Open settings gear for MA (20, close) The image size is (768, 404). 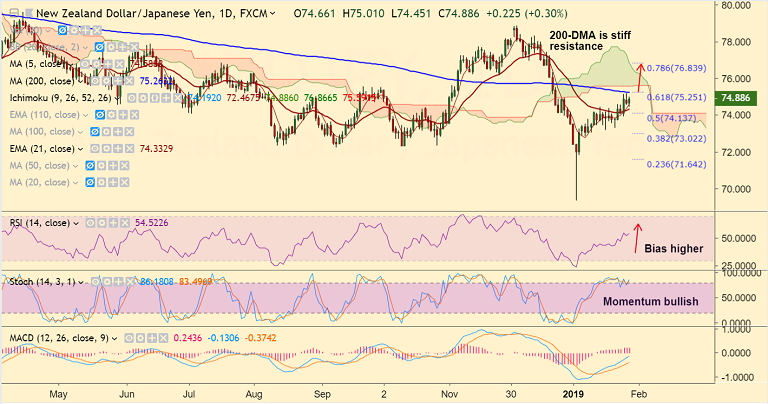click(101, 182)
